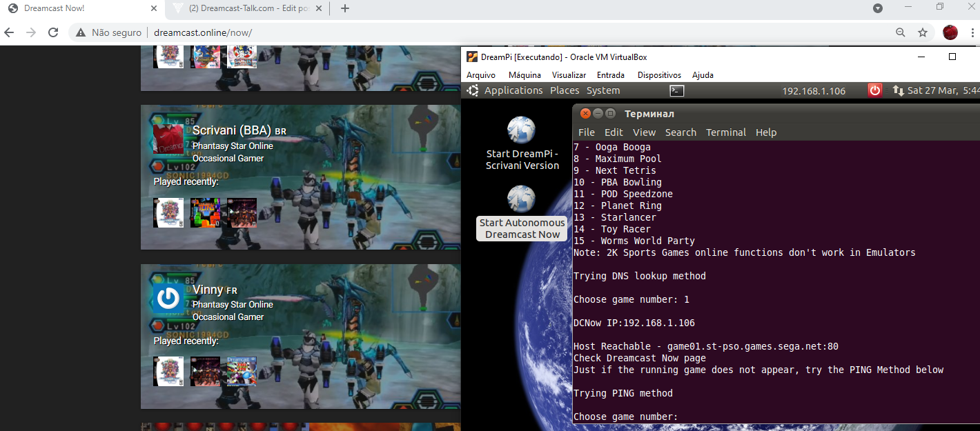This screenshot has width=980, height=431.
Task: Open the terminal Search menu
Action: pos(681,132)
